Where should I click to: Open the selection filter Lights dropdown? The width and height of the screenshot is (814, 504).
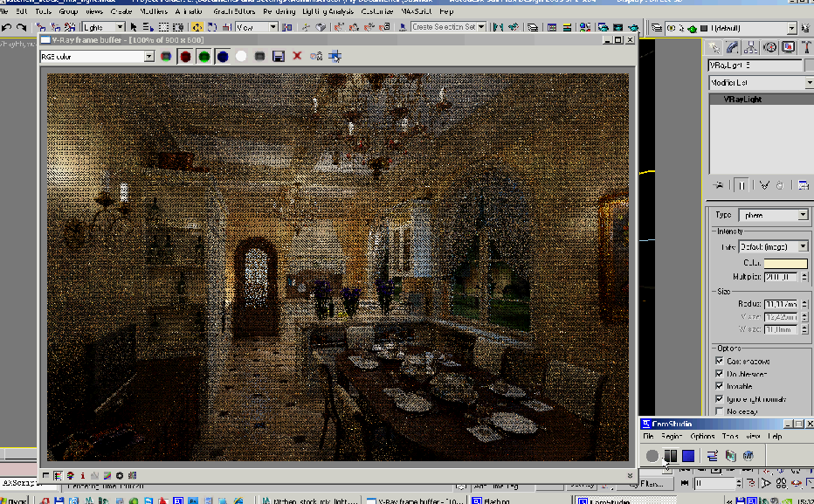103,27
